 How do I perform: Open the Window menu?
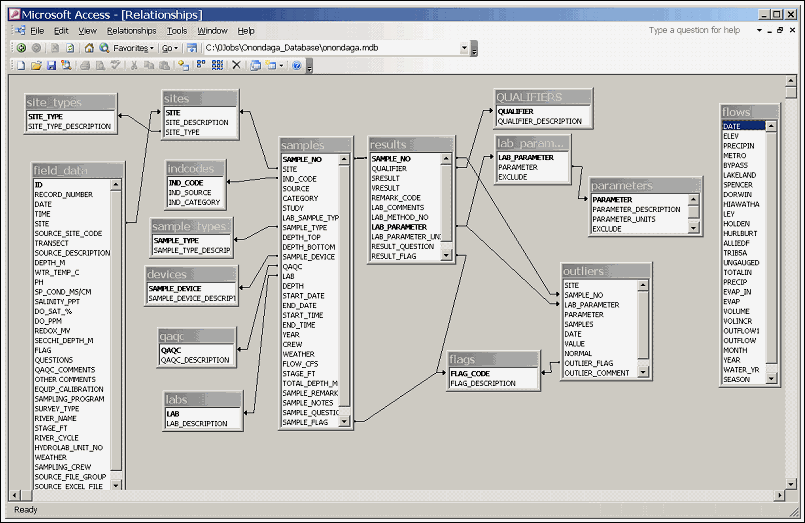click(212, 31)
